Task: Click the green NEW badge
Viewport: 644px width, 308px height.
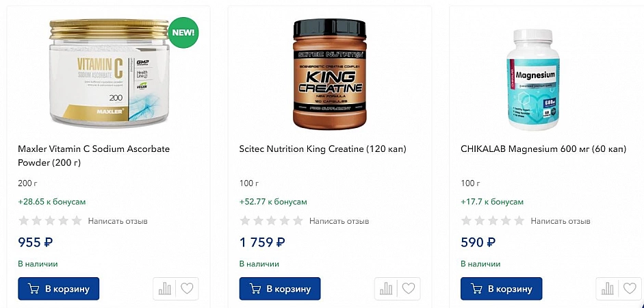Action: click(183, 32)
